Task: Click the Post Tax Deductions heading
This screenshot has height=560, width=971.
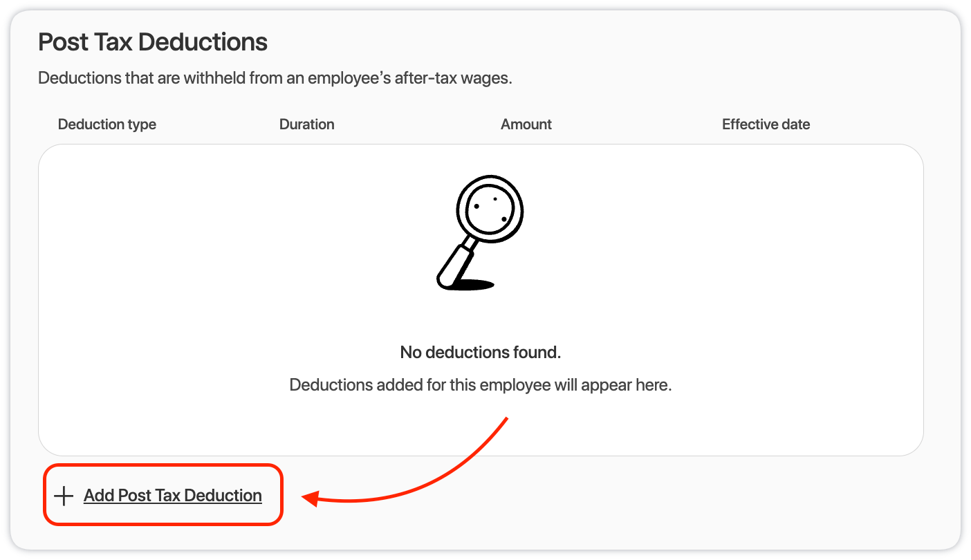Action: click(x=153, y=42)
